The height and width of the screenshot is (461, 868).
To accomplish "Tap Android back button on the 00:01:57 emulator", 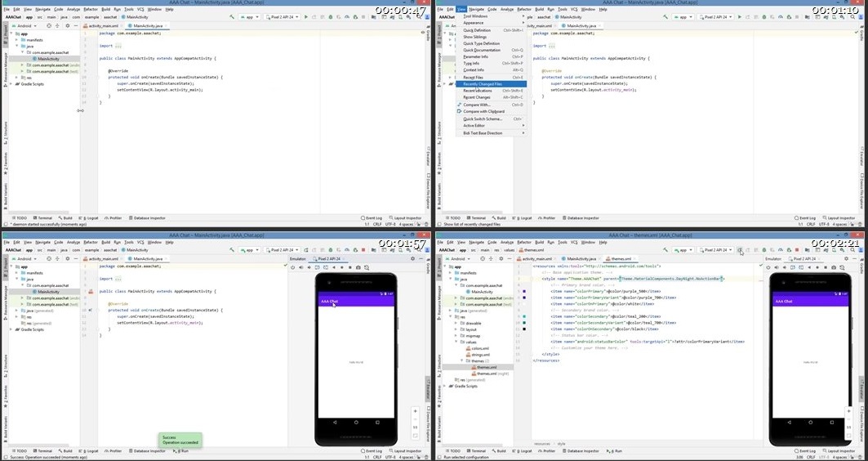I will (335, 423).
